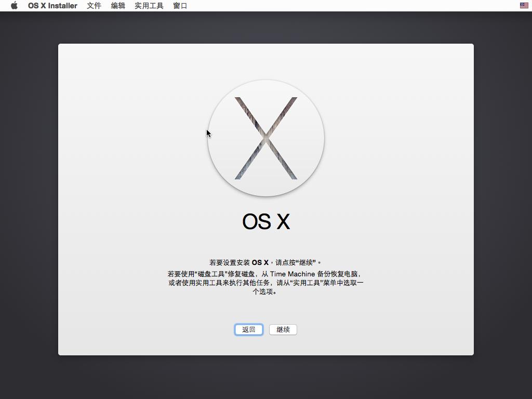Click the line mentioning Time Machine 备份恢复电脑
532x399 pixels.
click(265, 274)
